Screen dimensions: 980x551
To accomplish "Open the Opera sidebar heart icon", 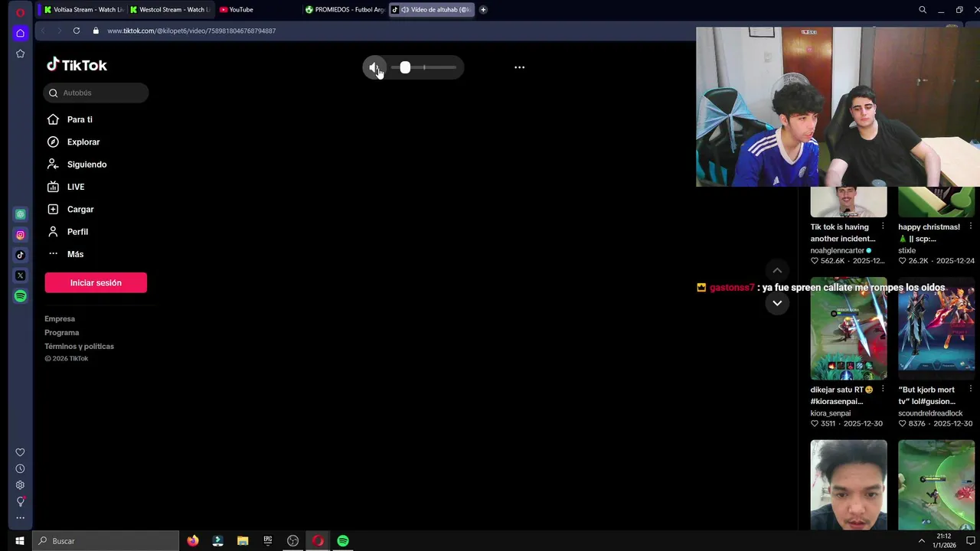I will click(x=21, y=452).
